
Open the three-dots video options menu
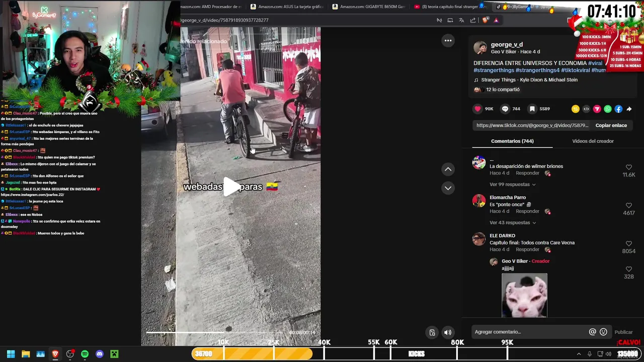click(x=448, y=40)
